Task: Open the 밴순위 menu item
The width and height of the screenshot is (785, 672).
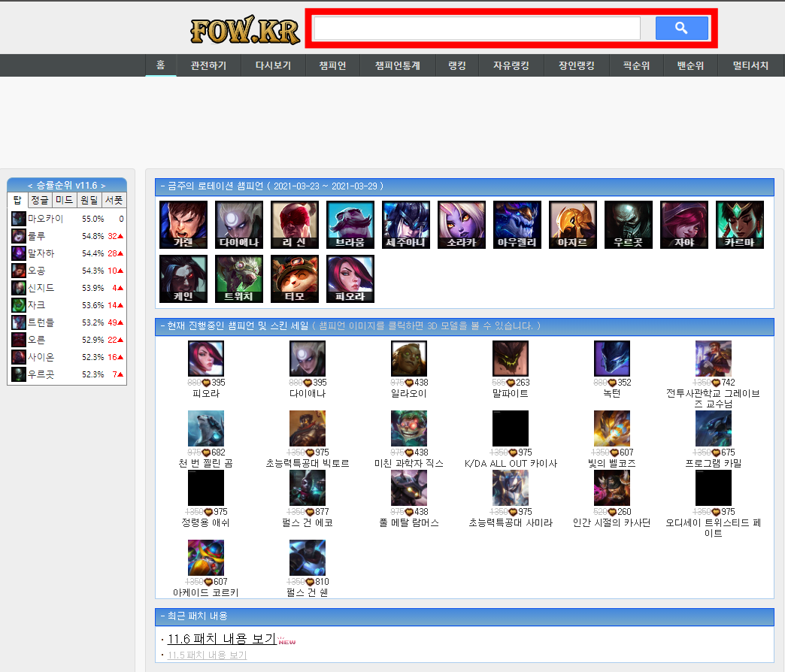Action: coord(690,65)
